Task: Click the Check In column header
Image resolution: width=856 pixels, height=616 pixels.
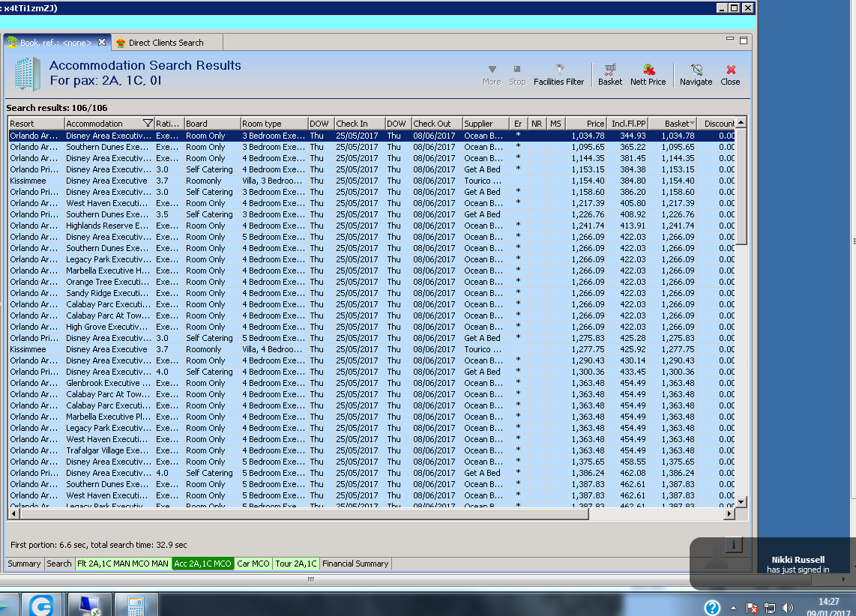Action: coord(358,124)
